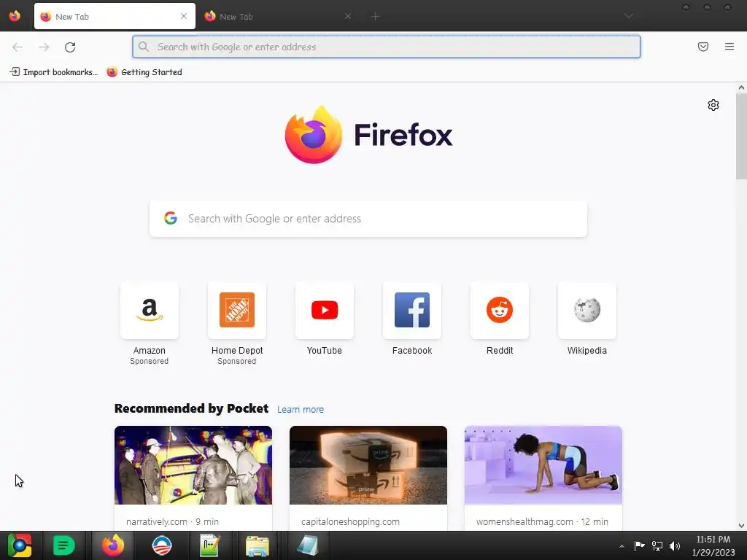Viewport: 747px width, 560px height.
Task: Open the Home Depot shortcut tile
Action: pos(237,311)
